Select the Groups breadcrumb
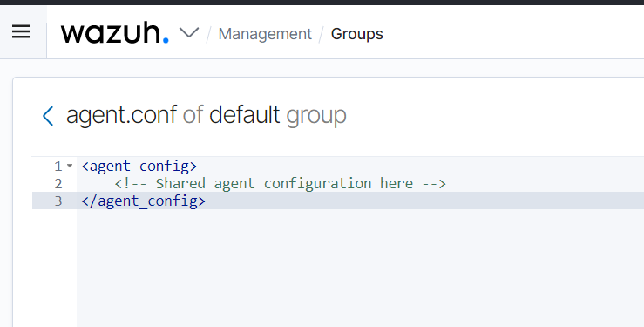644x327 pixels. (x=357, y=34)
